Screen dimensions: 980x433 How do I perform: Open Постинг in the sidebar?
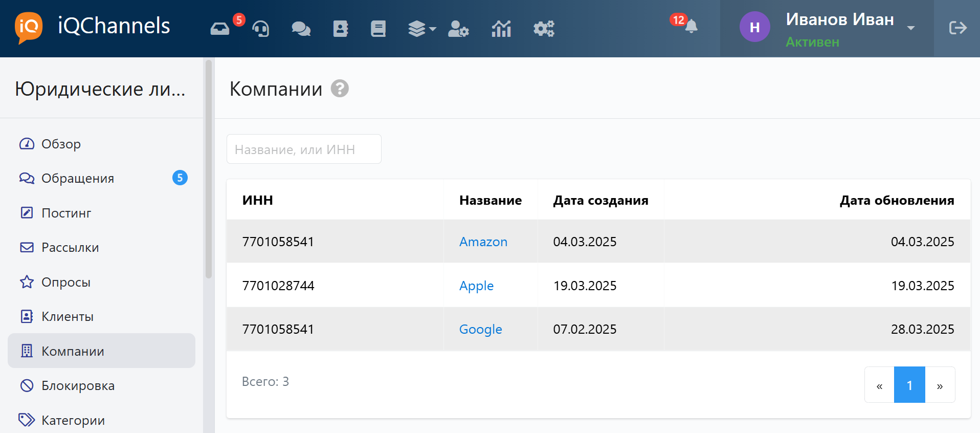coord(101,213)
